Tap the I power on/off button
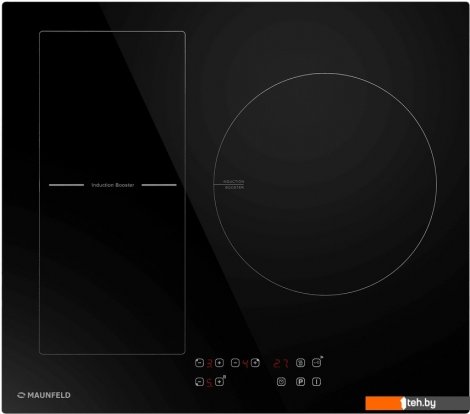470x414 pixels. (x=317, y=382)
